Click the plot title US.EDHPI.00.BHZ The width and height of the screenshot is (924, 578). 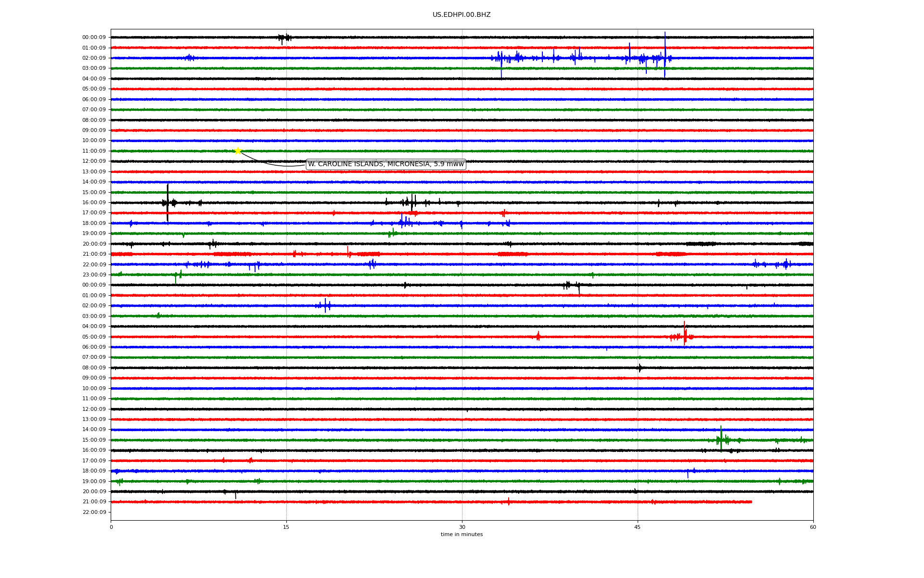(461, 15)
